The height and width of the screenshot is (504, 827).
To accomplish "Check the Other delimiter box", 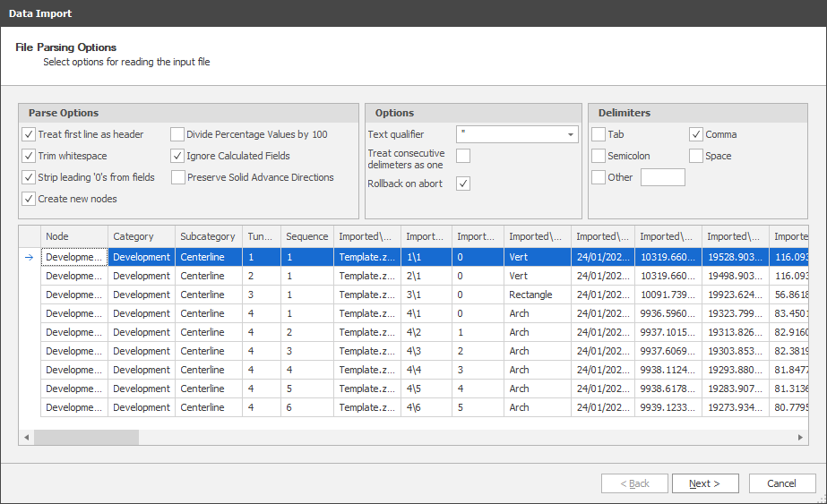I will [x=599, y=177].
